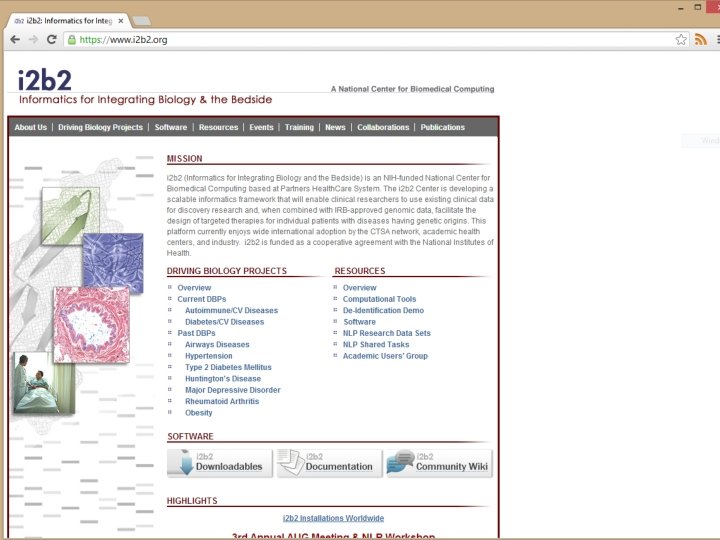Open the Type 2 Diabetes Mellitus link
The width and height of the screenshot is (720, 540).
point(228,367)
